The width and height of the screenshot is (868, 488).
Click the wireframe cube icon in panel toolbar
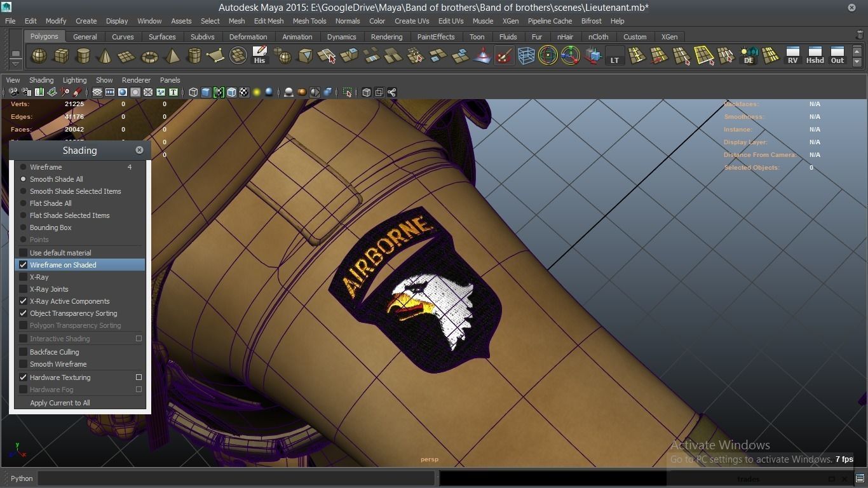pos(193,93)
